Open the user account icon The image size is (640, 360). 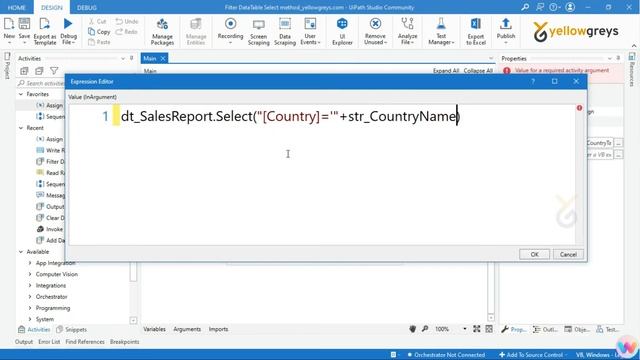570,7
